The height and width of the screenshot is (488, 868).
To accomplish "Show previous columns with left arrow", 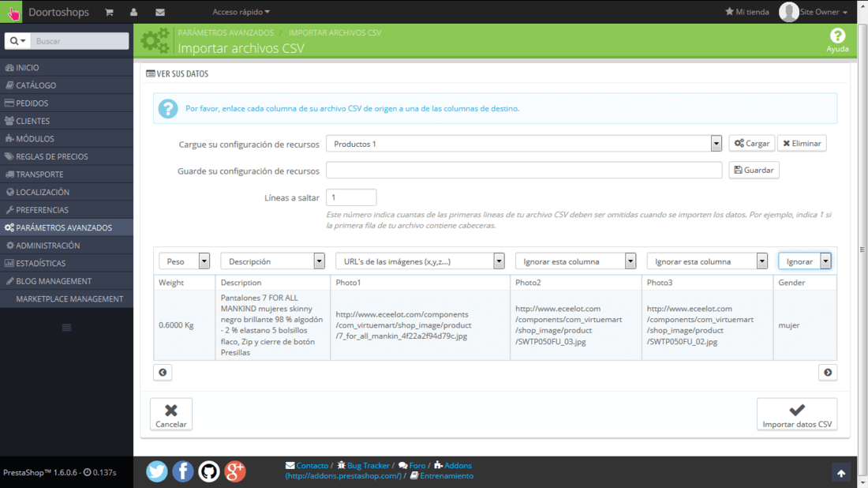I will click(163, 372).
